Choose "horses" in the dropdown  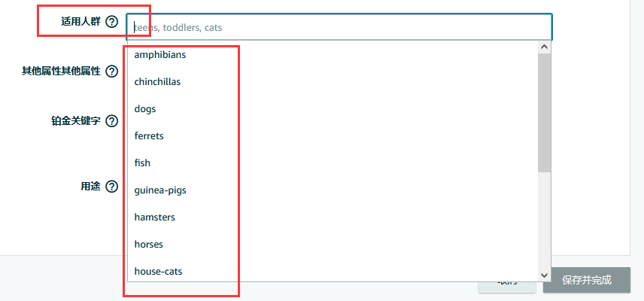pyautogui.click(x=149, y=245)
